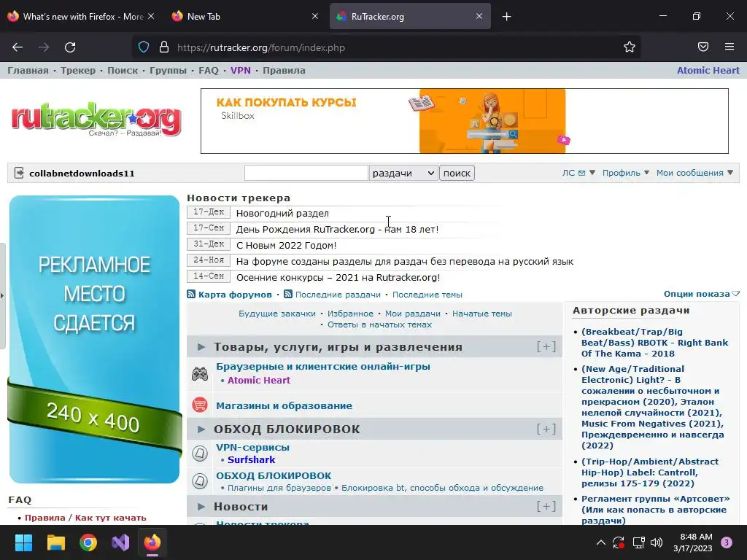This screenshot has width=747, height=560.
Task: Open Firefox application menu hamburger icon
Action: [729, 47]
